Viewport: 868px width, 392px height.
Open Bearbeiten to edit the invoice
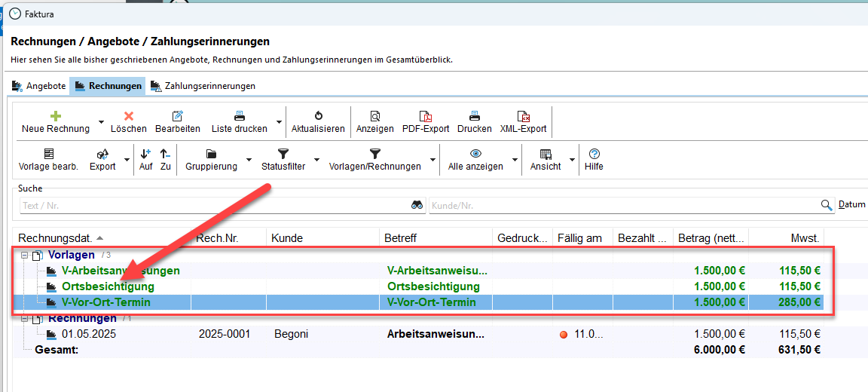(x=178, y=116)
